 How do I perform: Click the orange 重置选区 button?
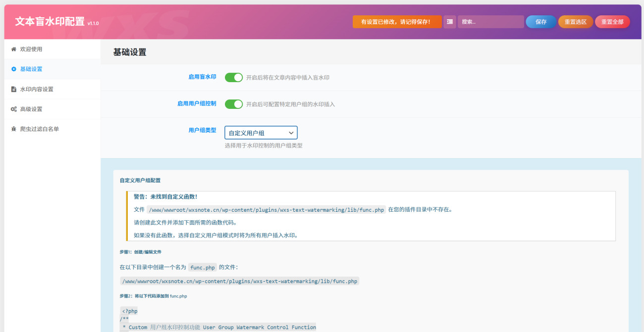575,22
